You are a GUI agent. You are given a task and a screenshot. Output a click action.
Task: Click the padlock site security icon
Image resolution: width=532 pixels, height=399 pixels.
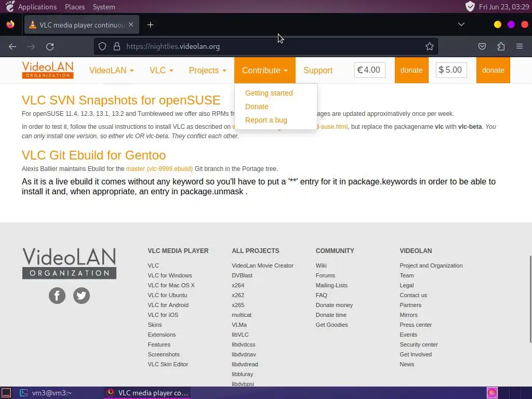click(x=117, y=46)
